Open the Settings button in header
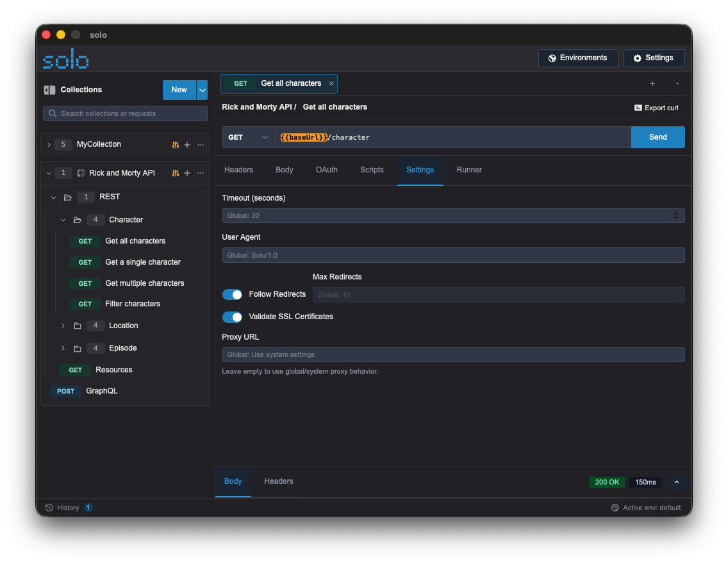The width and height of the screenshot is (728, 564). (654, 58)
